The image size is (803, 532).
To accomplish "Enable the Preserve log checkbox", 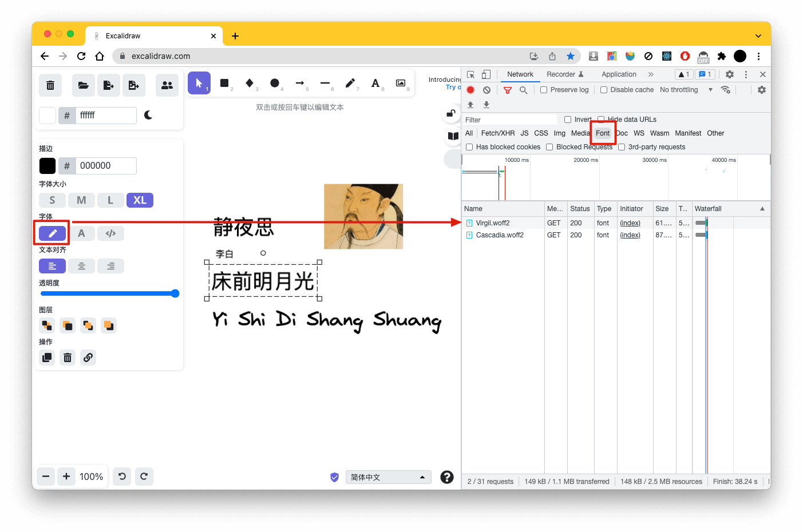I will 544,90.
